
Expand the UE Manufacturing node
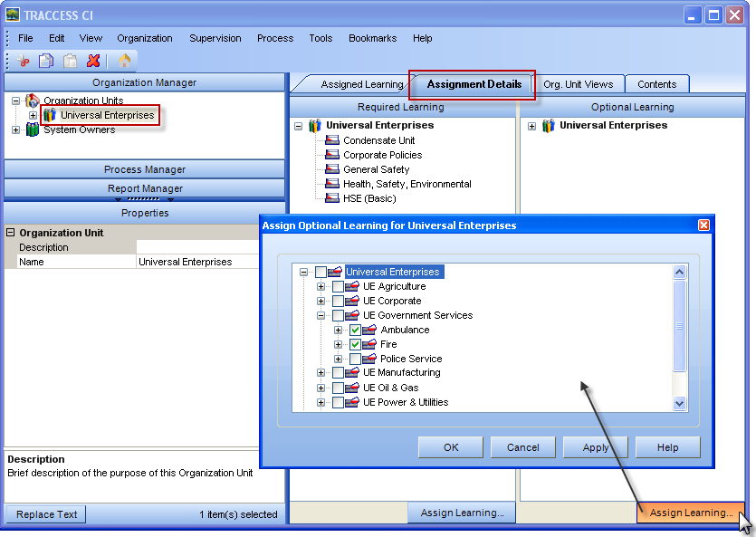click(x=320, y=372)
